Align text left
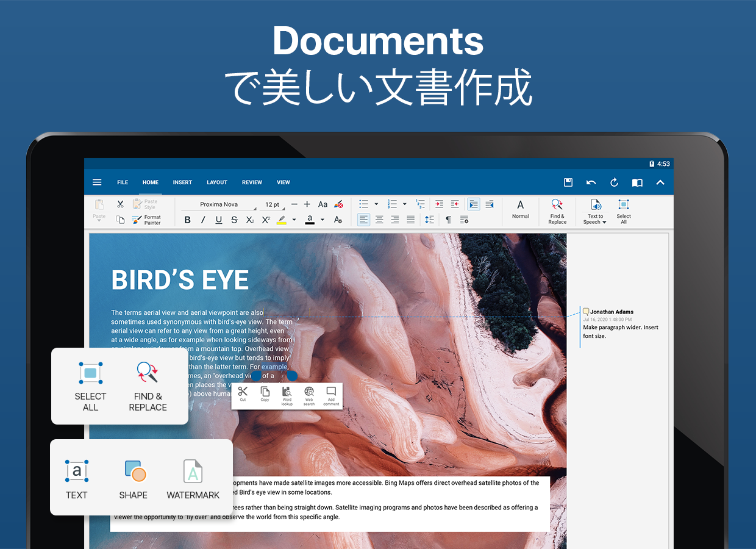 [x=363, y=220]
